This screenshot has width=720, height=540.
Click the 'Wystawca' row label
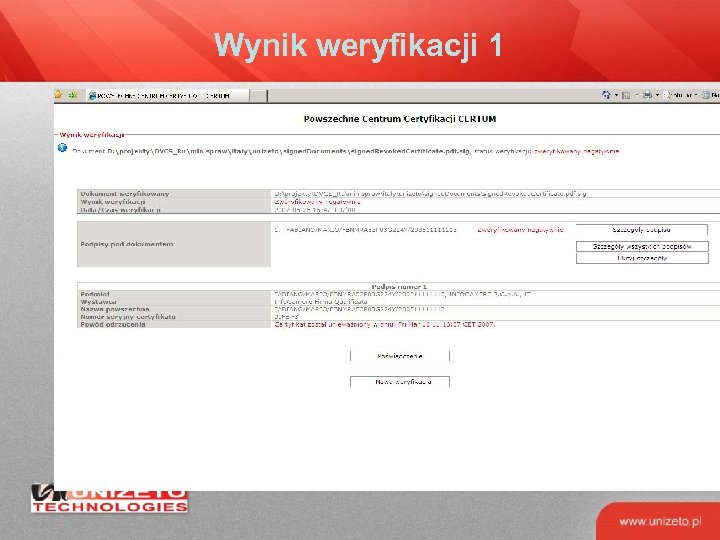coord(174,302)
